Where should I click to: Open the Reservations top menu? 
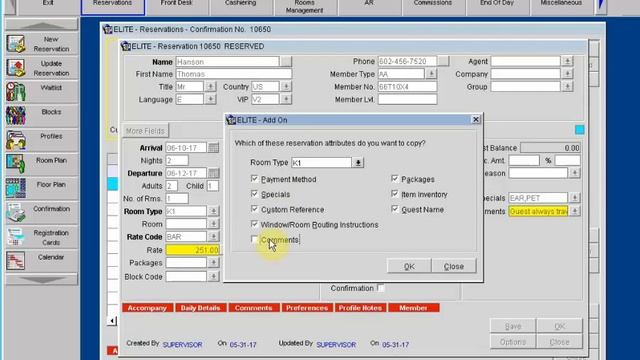tap(113, 7)
